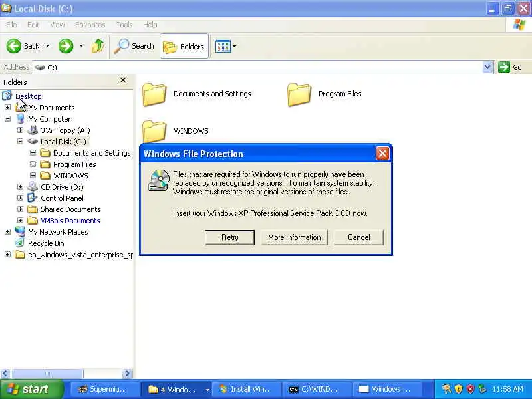
Task: Collapse My Computer in the tree
Action: [7, 119]
